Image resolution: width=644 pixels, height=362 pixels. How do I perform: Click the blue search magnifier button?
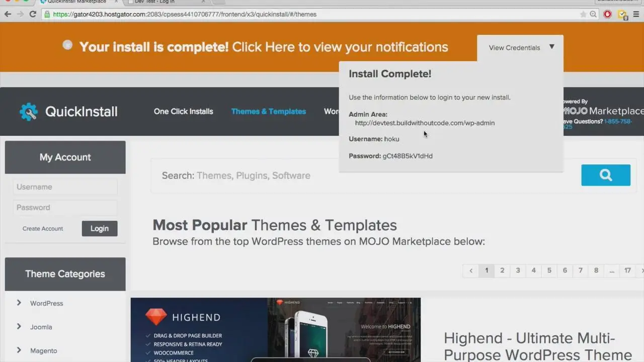pos(606,175)
